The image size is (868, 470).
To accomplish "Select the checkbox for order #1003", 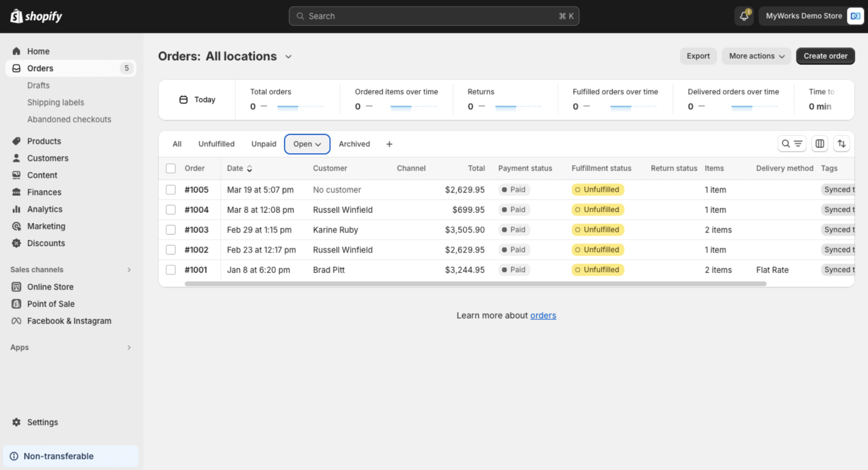I will (x=170, y=229).
